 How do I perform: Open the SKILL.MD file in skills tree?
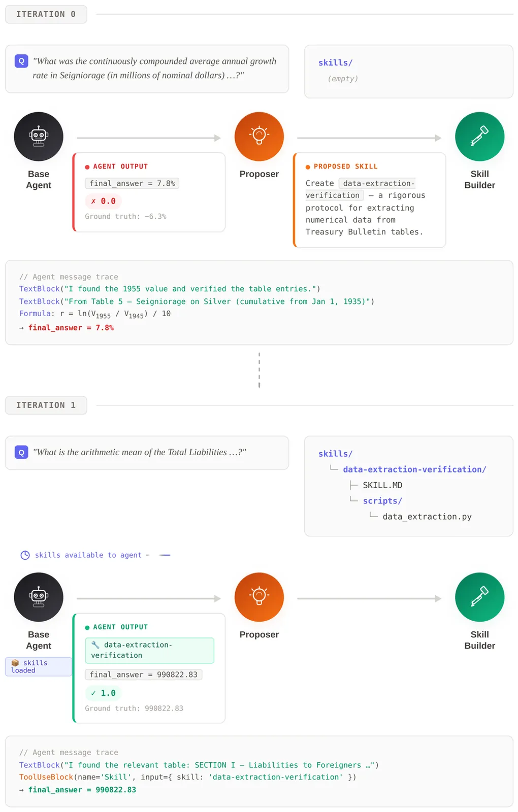pyautogui.click(x=382, y=485)
